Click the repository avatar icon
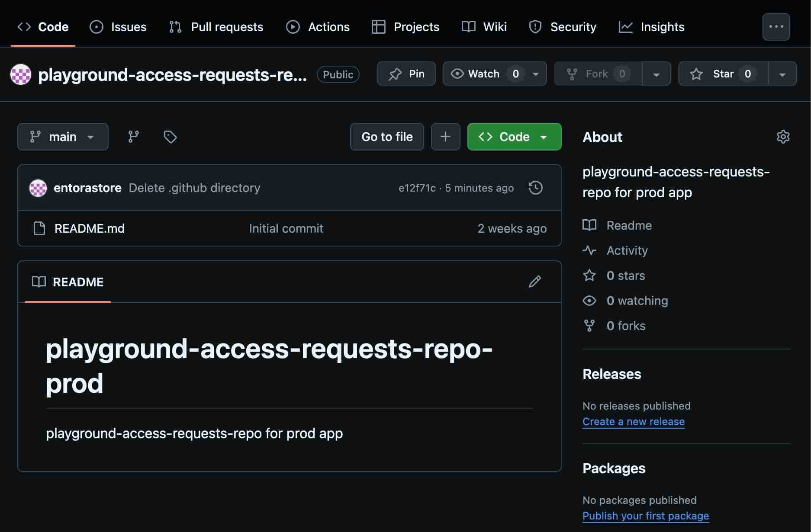The width and height of the screenshot is (811, 532). click(20, 74)
